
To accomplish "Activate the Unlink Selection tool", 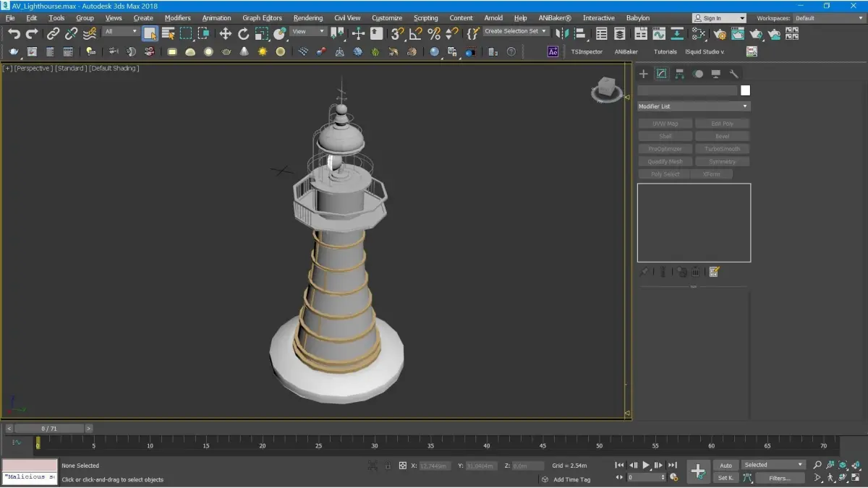I will (71, 33).
